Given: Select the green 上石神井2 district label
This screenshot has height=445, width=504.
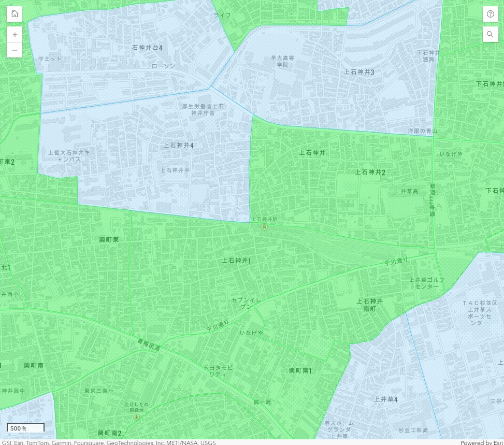Looking at the screenshot, I should [x=370, y=172].
